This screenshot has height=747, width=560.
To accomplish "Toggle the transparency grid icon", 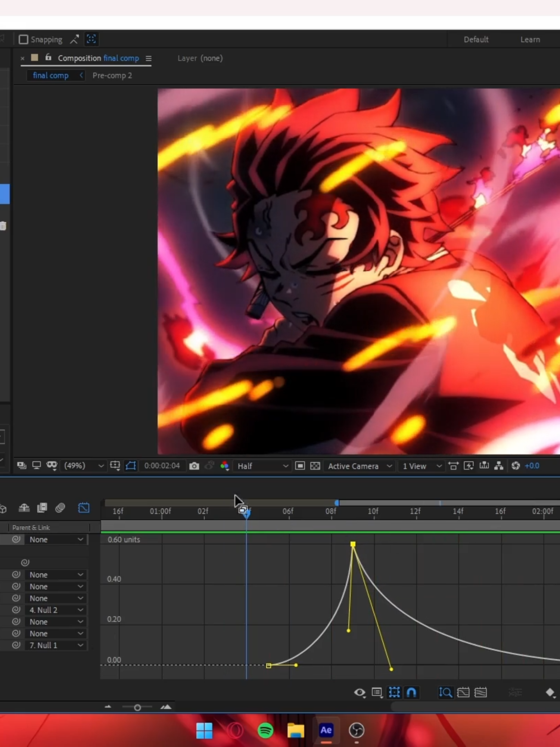I will click(x=315, y=466).
